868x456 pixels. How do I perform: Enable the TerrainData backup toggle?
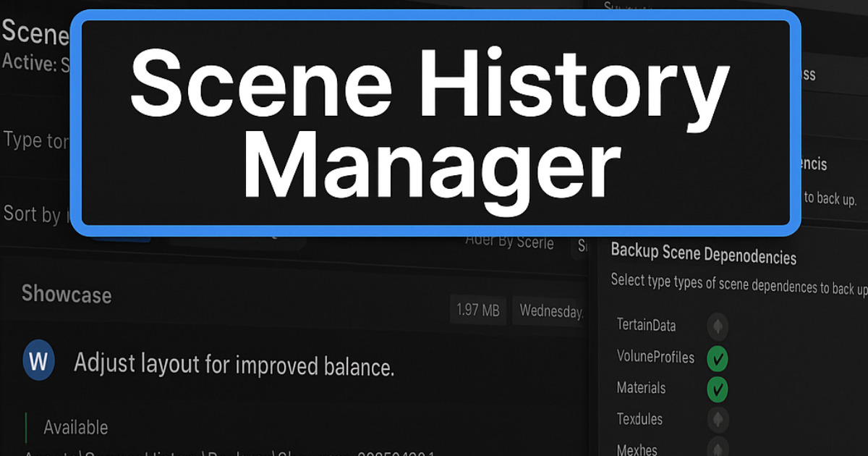coord(718,326)
